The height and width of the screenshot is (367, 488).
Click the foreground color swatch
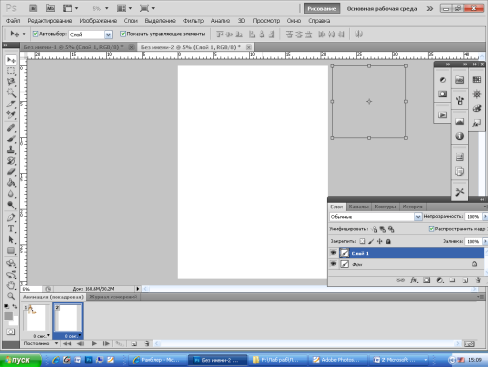coord(9,316)
